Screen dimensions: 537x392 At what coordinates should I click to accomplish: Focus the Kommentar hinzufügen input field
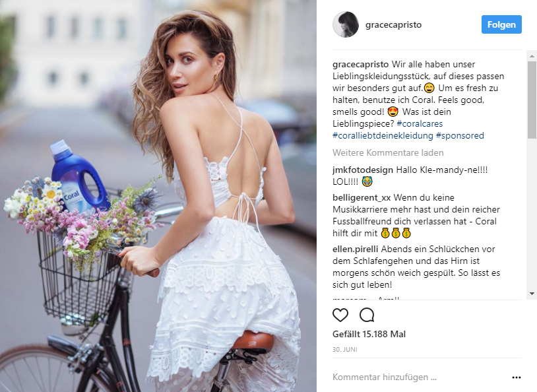[420, 377]
